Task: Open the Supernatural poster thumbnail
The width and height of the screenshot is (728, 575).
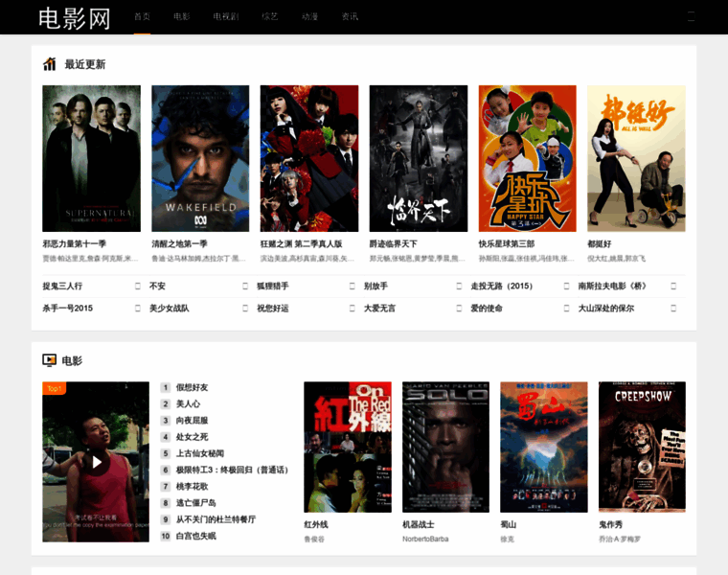Action: 91,158
